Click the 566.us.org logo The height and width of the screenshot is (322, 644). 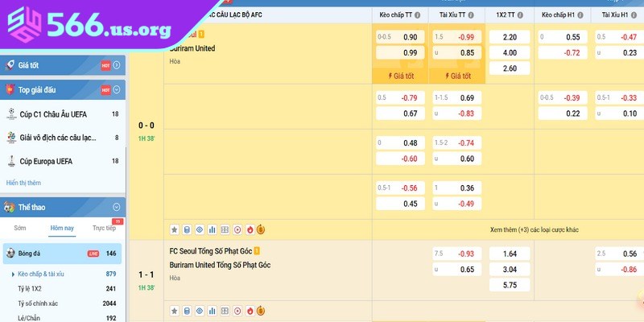click(87, 27)
